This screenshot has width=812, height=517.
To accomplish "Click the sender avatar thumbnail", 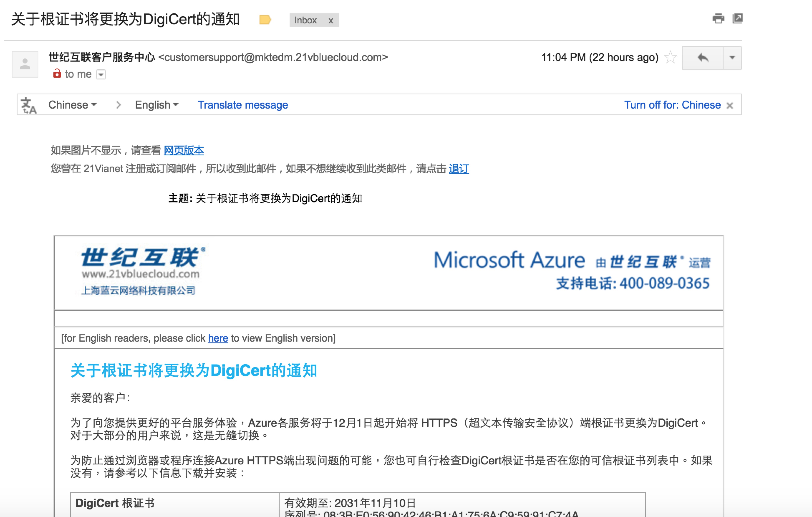I will click(25, 64).
